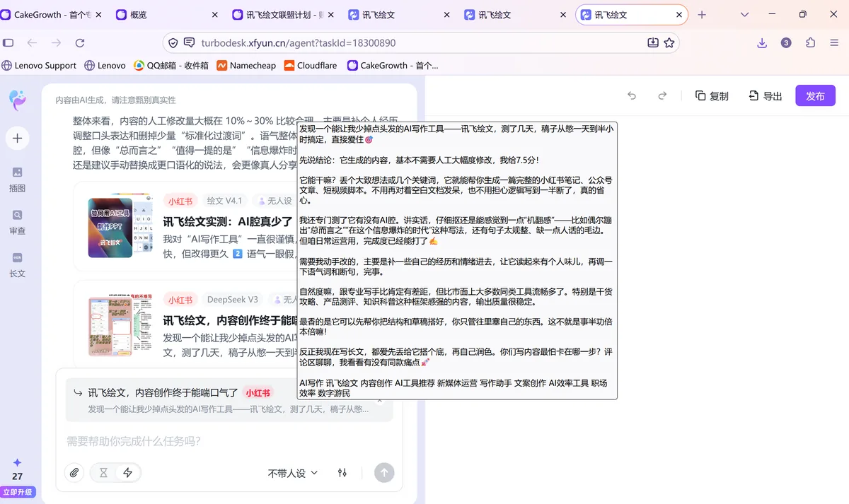The image size is (849, 504).
Task: Click the purple 发布 publish button
Action: click(x=815, y=95)
